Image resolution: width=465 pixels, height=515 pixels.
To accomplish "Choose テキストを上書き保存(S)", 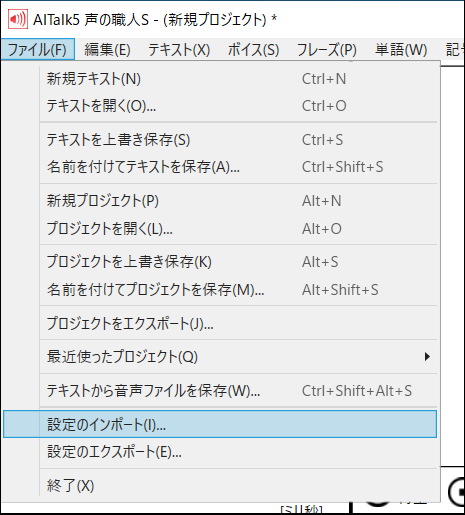I will tap(220, 140).
